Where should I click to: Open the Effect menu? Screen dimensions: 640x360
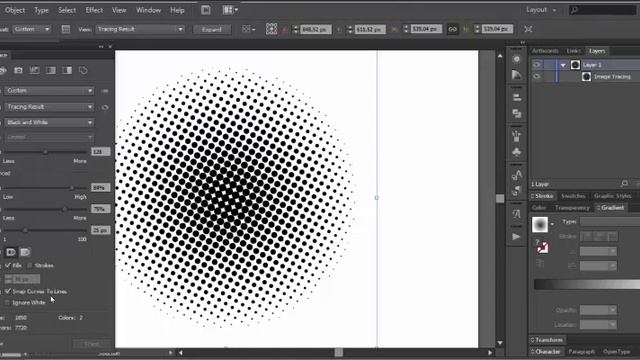(x=94, y=10)
